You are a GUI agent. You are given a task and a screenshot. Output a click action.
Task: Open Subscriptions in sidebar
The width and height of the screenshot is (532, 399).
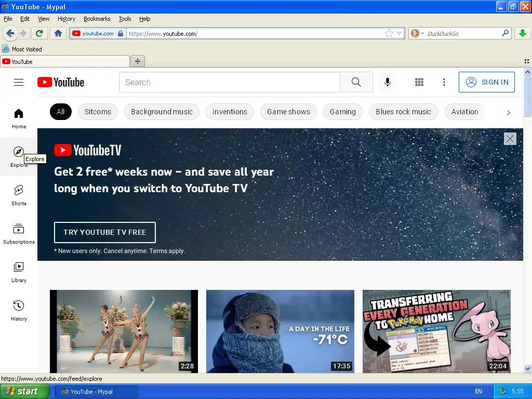[x=19, y=234]
